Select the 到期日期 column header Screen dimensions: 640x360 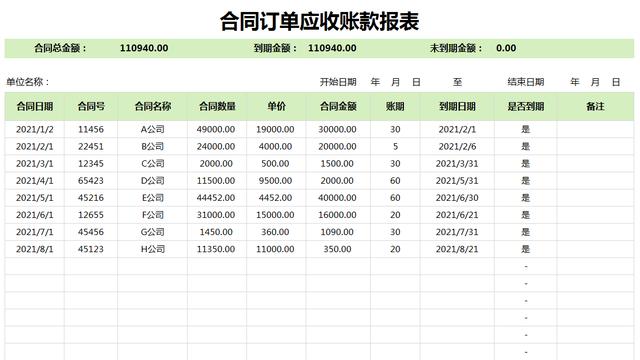coord(457,107)
